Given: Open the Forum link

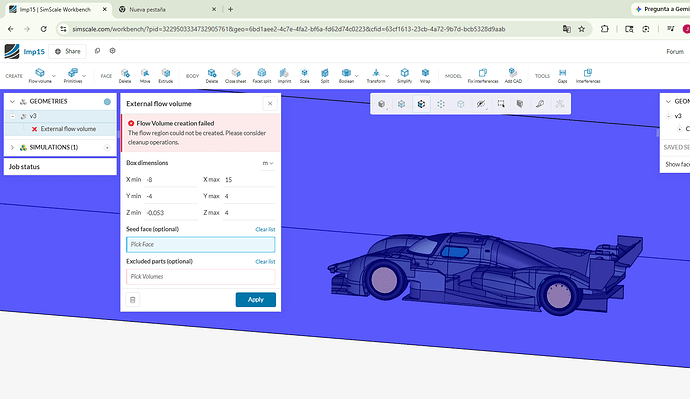Looking at the screenshot, I should (675, 51).
